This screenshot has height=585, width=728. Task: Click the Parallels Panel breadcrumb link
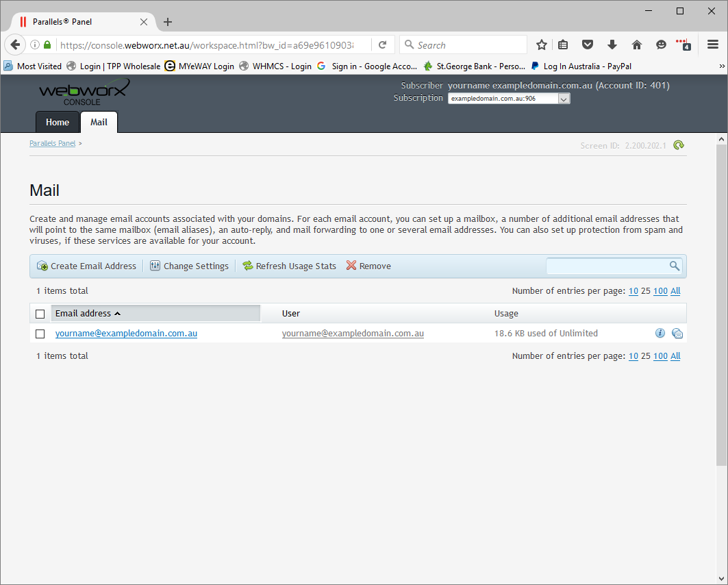(53, 143)
